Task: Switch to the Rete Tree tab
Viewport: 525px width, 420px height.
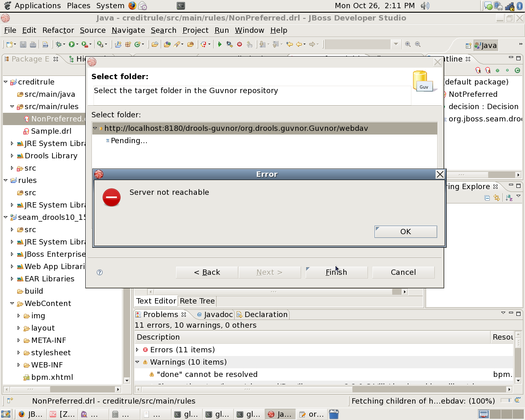Action: 197,301
